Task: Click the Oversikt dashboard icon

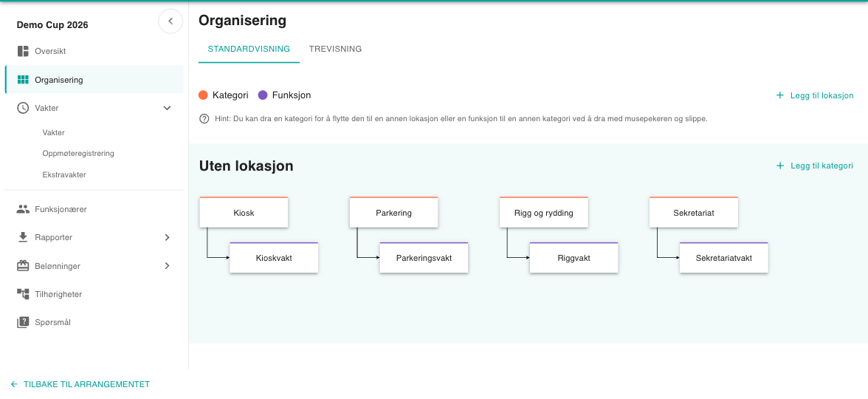Action: tap(23, 52)
